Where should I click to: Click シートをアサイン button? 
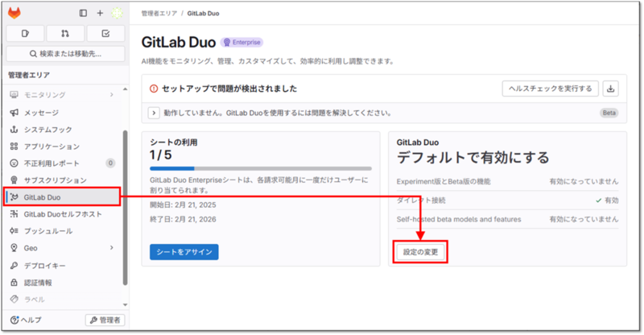coord(184,252)
